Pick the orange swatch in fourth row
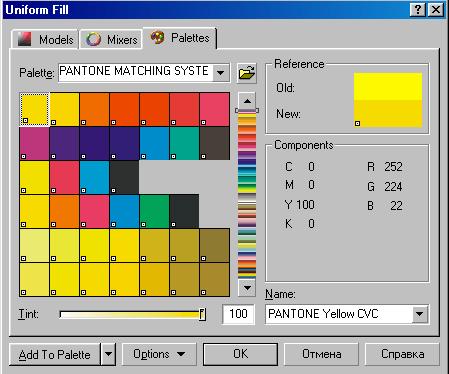 click(x=64, y=211)
